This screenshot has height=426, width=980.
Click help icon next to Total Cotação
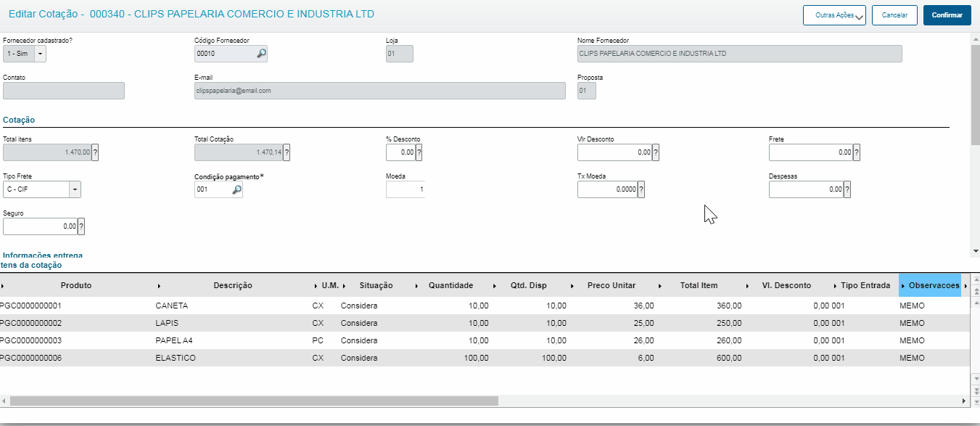click(x=287, y=152)
